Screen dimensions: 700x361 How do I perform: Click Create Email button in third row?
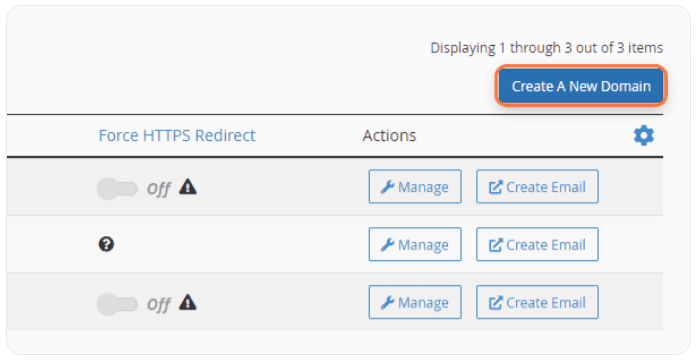click(x=537, y=302)
